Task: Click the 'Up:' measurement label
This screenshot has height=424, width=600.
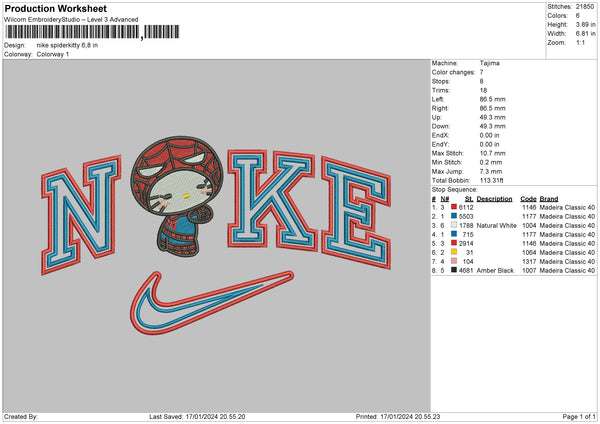Action: pos(437,117)
